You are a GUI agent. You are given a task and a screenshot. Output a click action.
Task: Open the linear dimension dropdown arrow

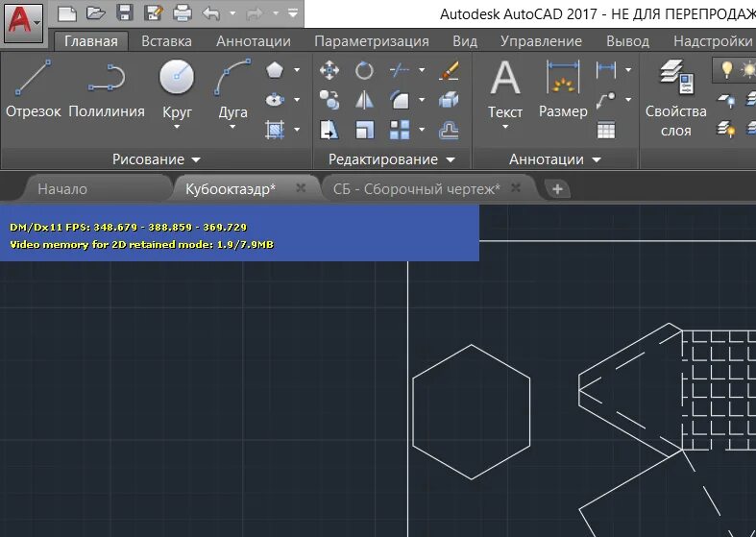[x=628, y=70]
